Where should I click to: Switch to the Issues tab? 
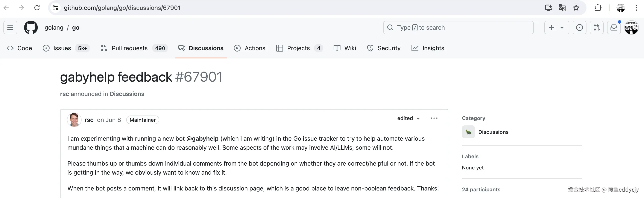tap(62, 48)
